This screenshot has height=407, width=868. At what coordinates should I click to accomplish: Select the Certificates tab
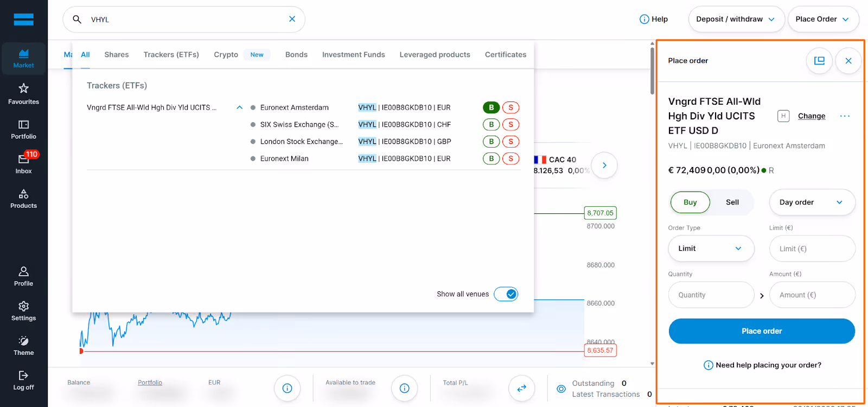[x=506, y=55]
